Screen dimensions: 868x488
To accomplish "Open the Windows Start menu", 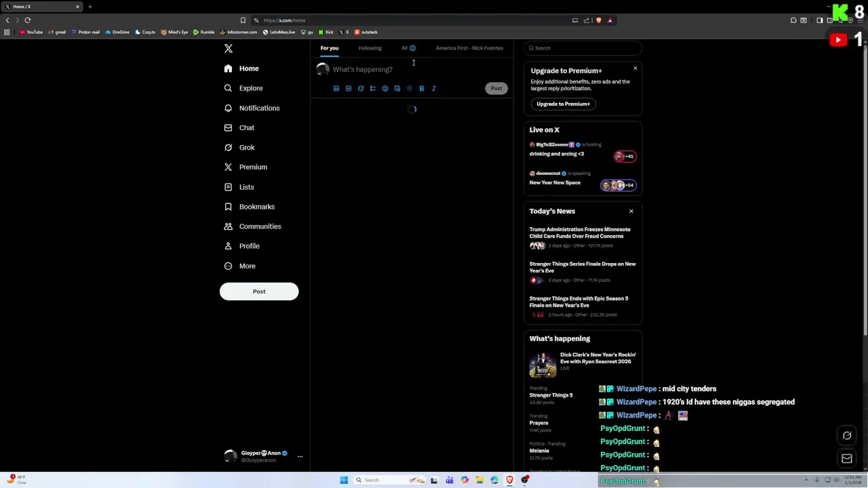I will (344, 480).
